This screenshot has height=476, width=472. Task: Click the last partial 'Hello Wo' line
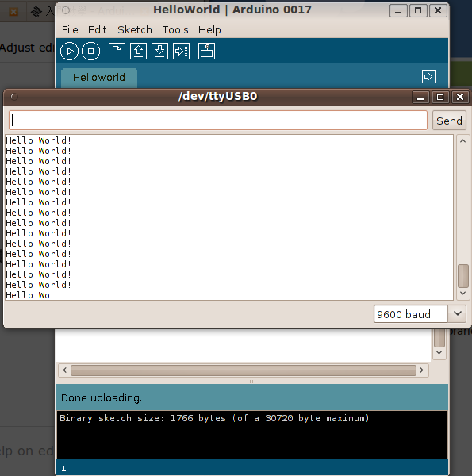coord(28,295)
